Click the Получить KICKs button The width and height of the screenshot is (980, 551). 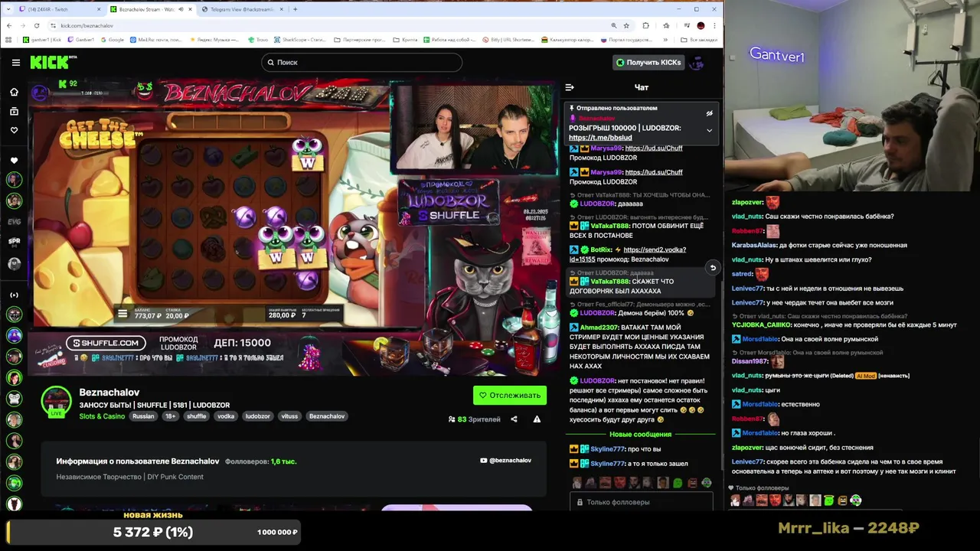[x=648, y=62]
